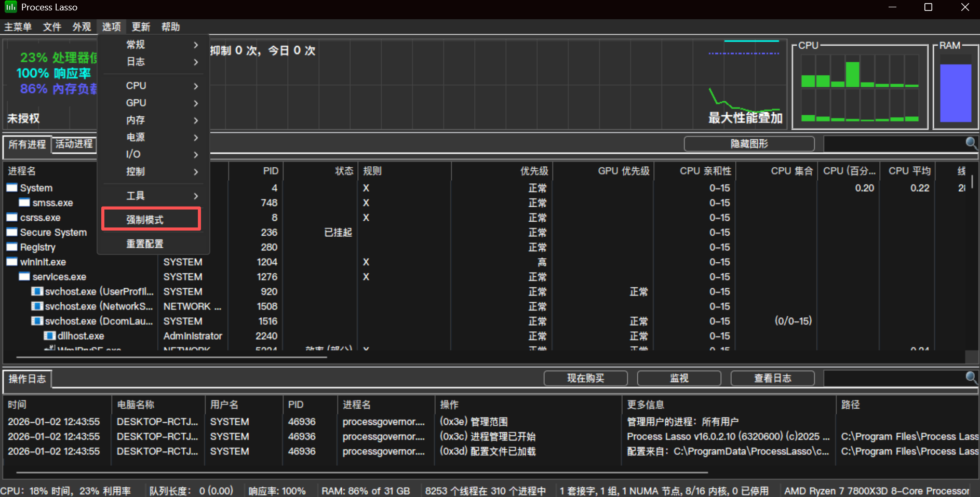Toggle the 强制模式 menu option
980x497 pixels.
(151, 219)
